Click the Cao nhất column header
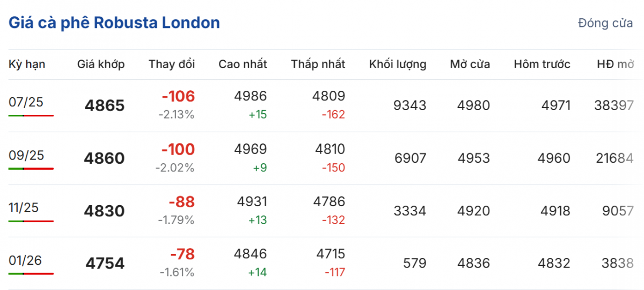The height and width of the screenshot is (290, 644). 243,64
